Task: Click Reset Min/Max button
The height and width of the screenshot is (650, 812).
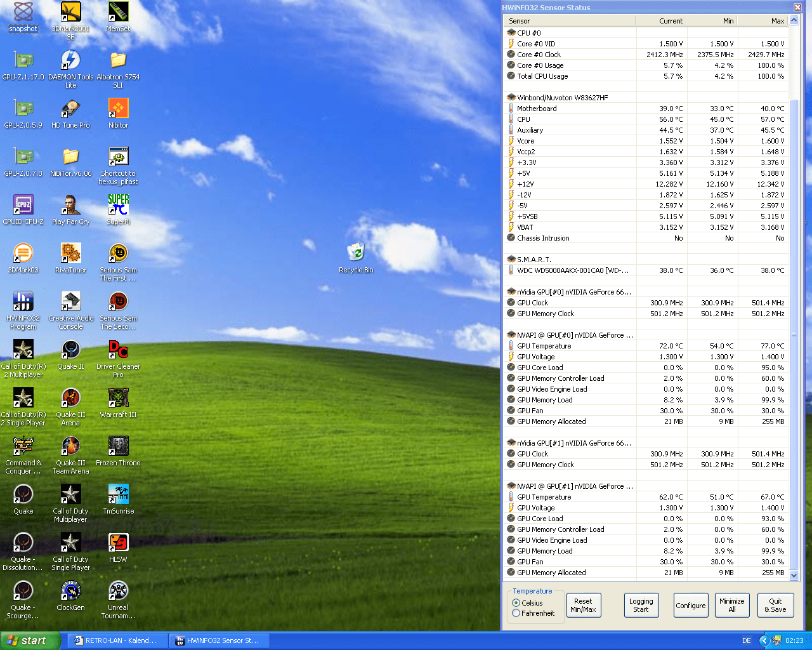Action: [x=583, y=606]
